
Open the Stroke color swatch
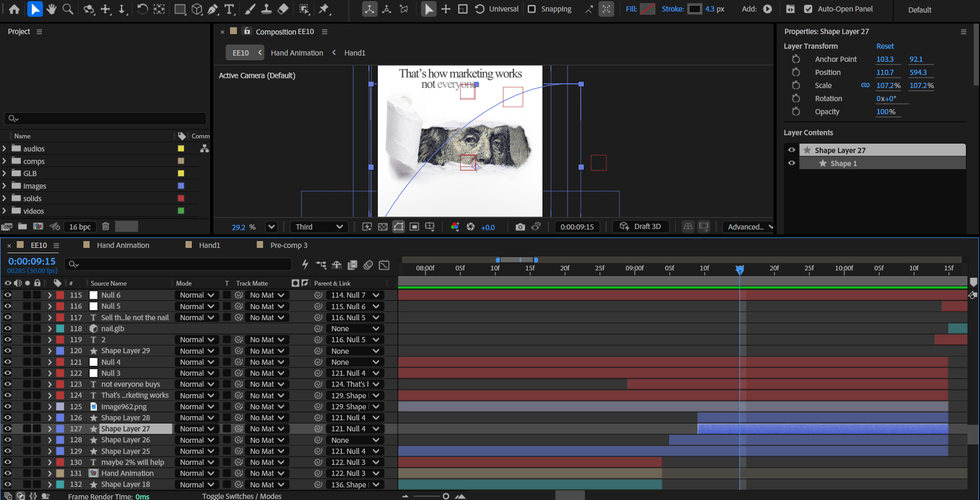click(x=694, y=9)
